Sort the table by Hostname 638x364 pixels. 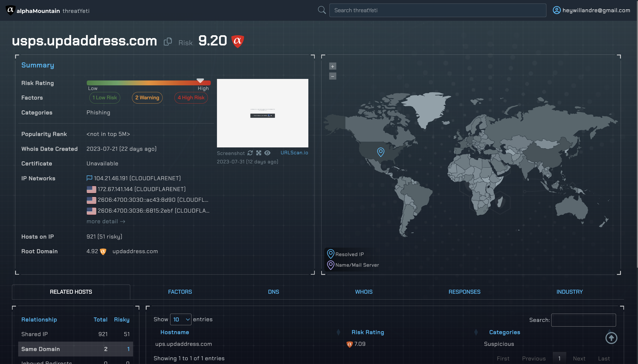(x=175, y=332)
